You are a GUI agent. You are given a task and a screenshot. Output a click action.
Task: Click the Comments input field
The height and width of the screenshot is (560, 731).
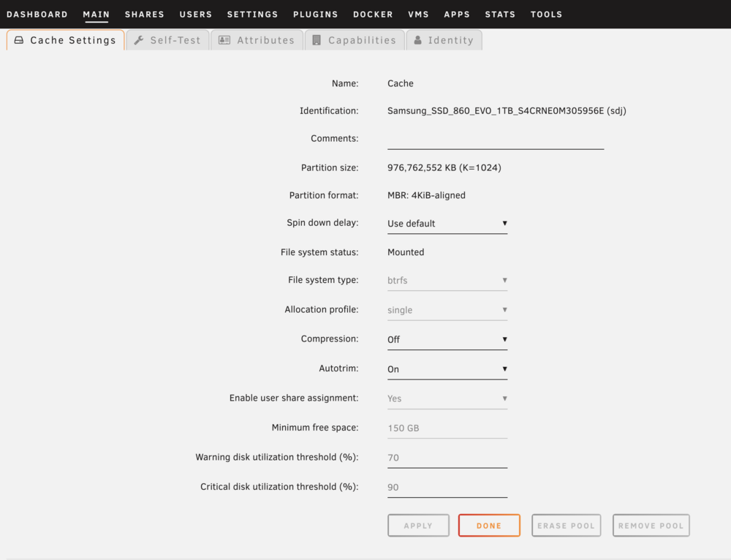(x=496, y=140)
